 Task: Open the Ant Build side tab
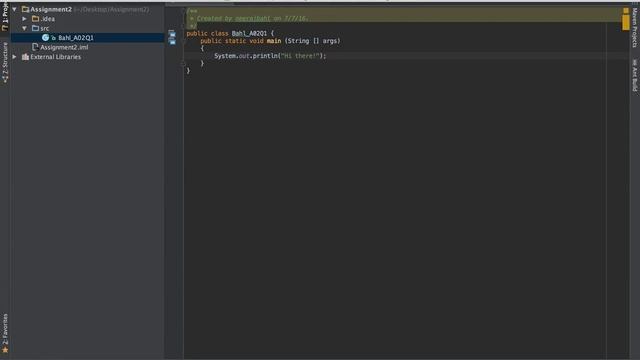click(x=635, y=76)
